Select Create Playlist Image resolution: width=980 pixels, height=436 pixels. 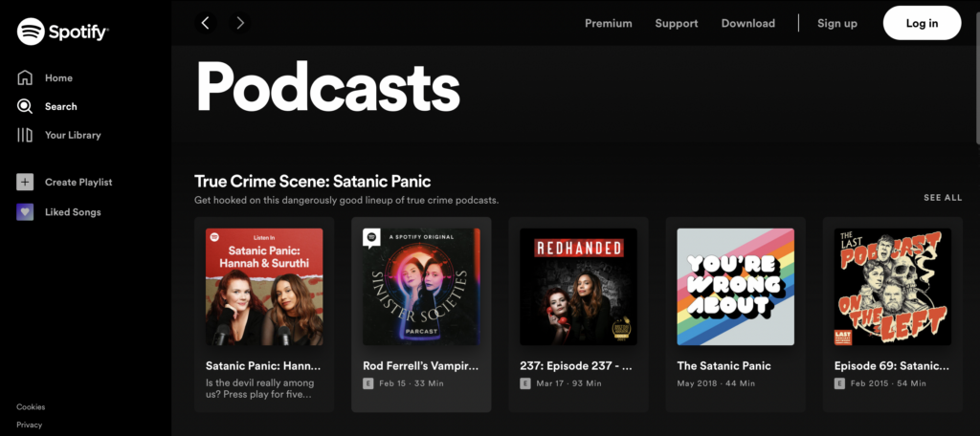[x=78, y=183]
